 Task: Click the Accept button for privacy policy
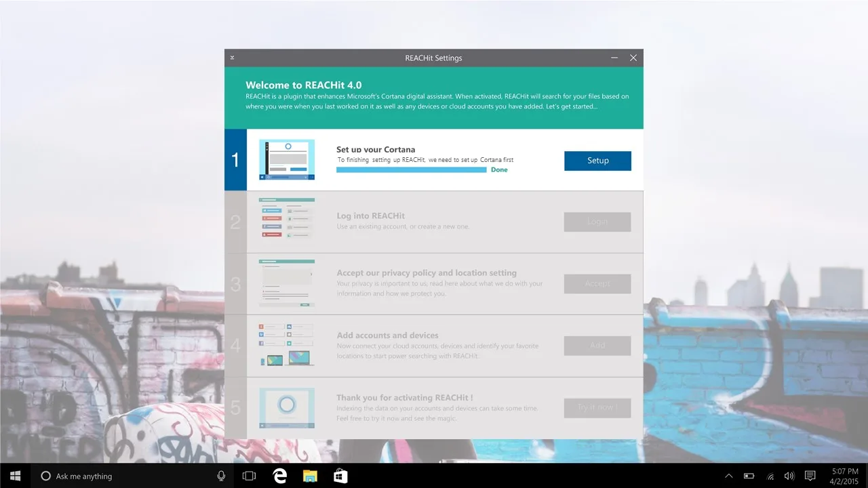[x=597, y=283]
